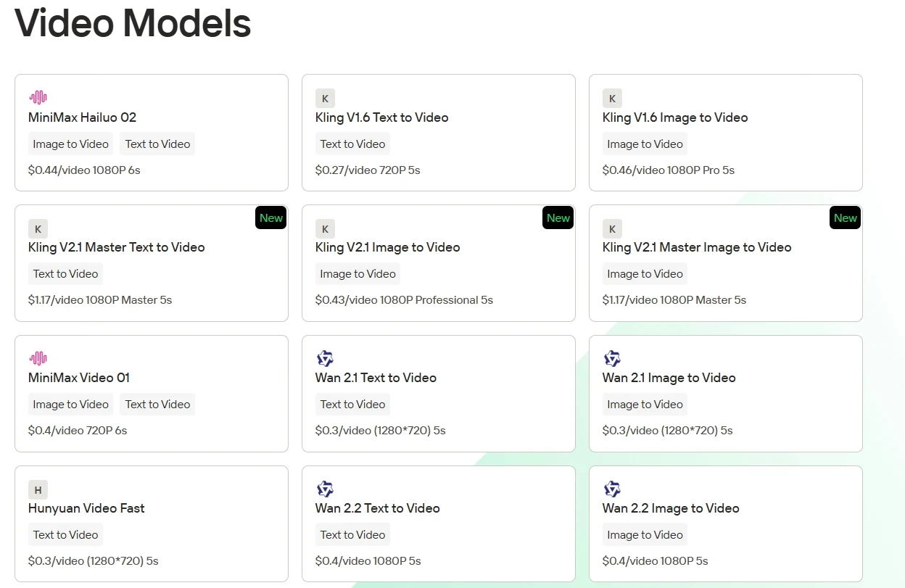Select Image to Video tag under Wan 2.2 Image to Video

click(x=645, y=534)
